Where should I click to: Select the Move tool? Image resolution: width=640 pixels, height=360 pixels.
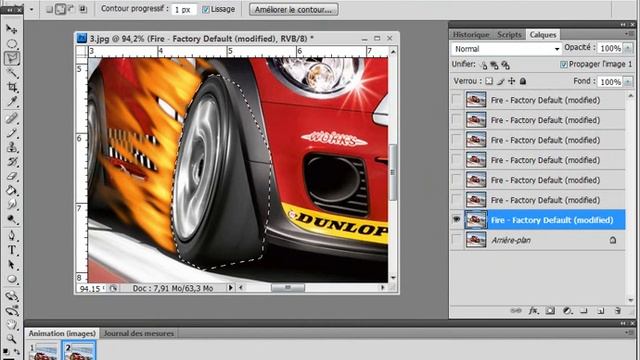click(x=11, y=29)
